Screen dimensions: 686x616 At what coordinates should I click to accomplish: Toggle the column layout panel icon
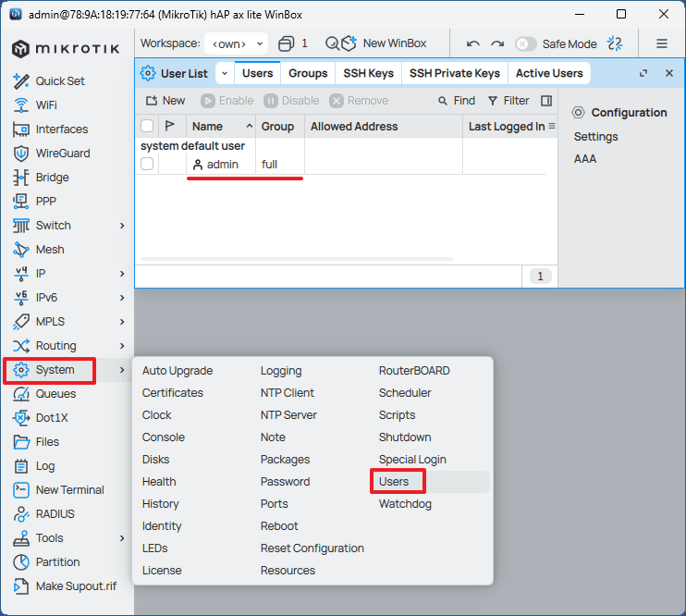546,101
